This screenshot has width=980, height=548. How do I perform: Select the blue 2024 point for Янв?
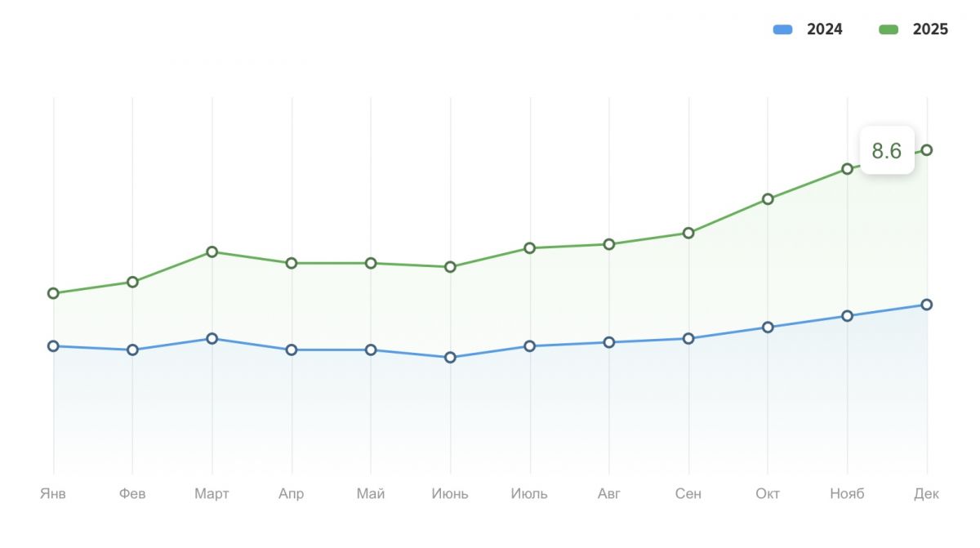pos(53,346)
